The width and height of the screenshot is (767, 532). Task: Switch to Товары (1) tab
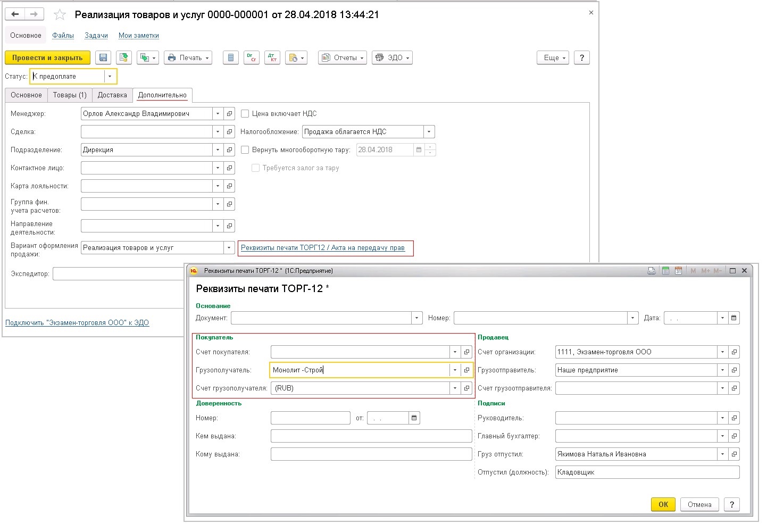coord(70,95)
